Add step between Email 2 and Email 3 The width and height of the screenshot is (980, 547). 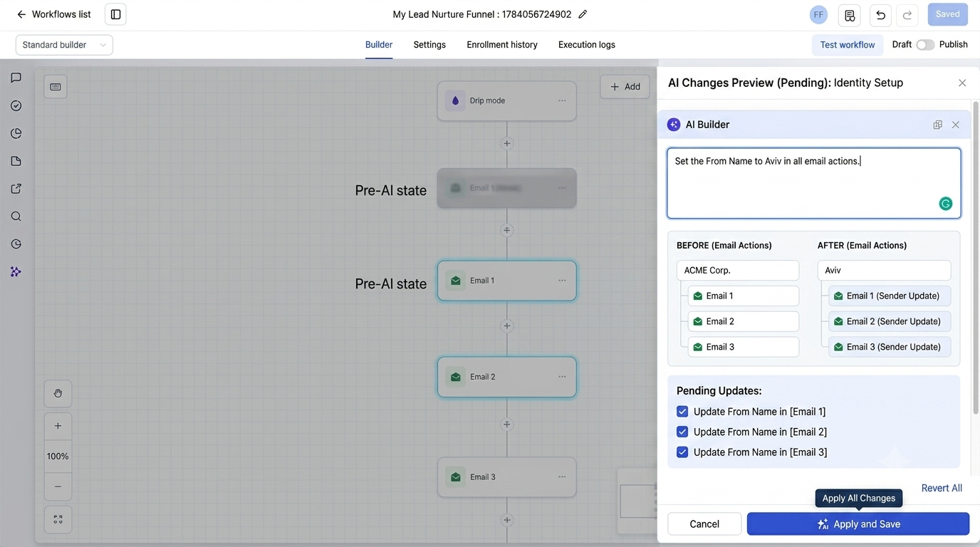(507, 424)
